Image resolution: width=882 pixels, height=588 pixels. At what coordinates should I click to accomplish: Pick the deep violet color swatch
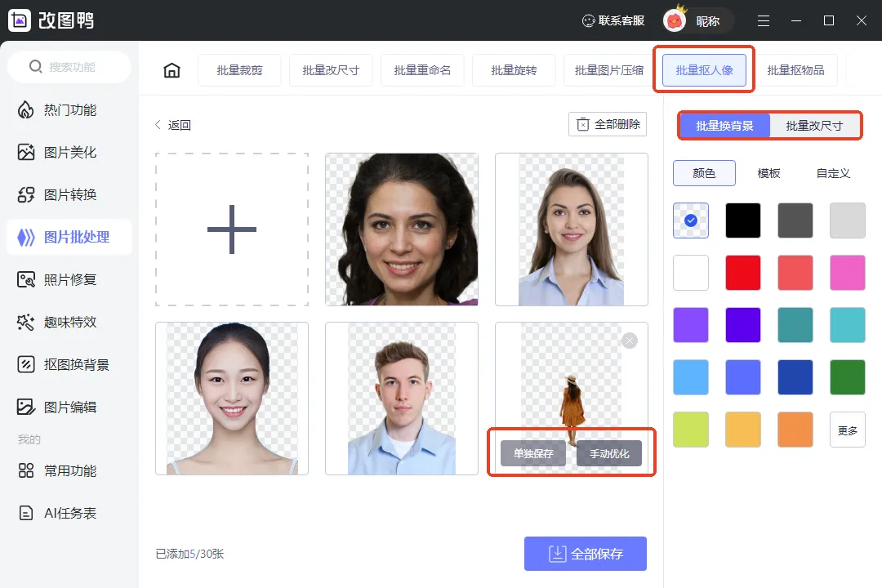(x=743, y=325)
